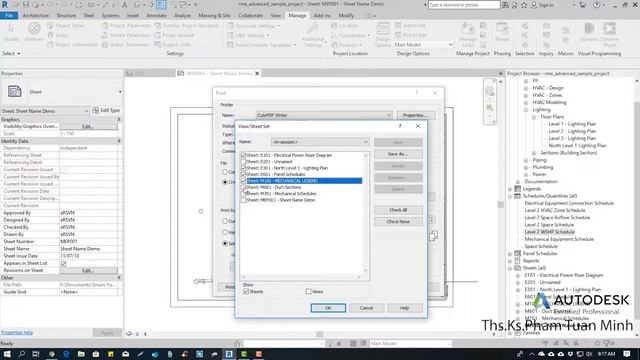Click the Text 'A' icon in quick access toolbar
This screenshot has height=360, width=640.
click(x=124, y=5)
